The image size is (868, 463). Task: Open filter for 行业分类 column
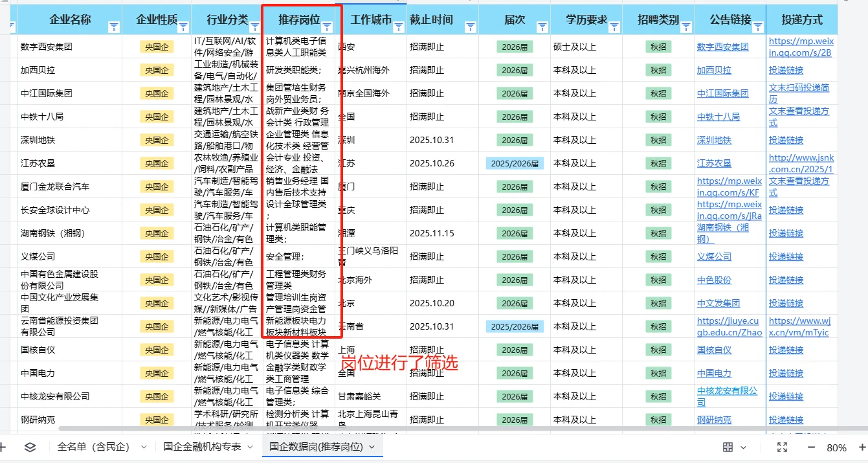254,27
